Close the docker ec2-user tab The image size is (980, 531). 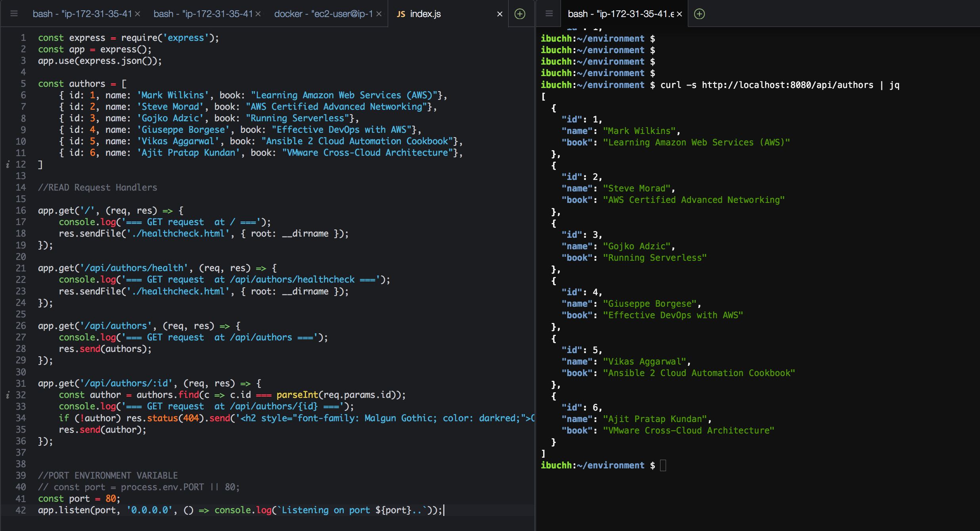click(x=379, y=14)
